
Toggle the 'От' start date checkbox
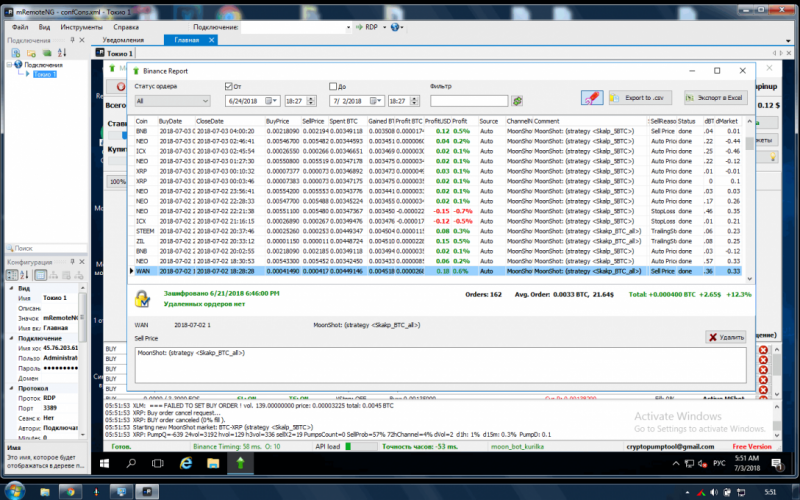pos(230,87)
